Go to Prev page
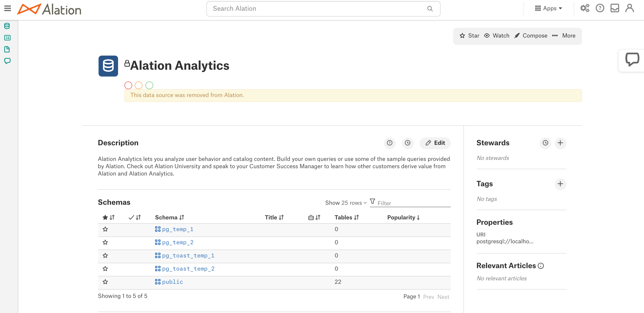This screenshot has height=313, width=644. (x=429, y=297)
